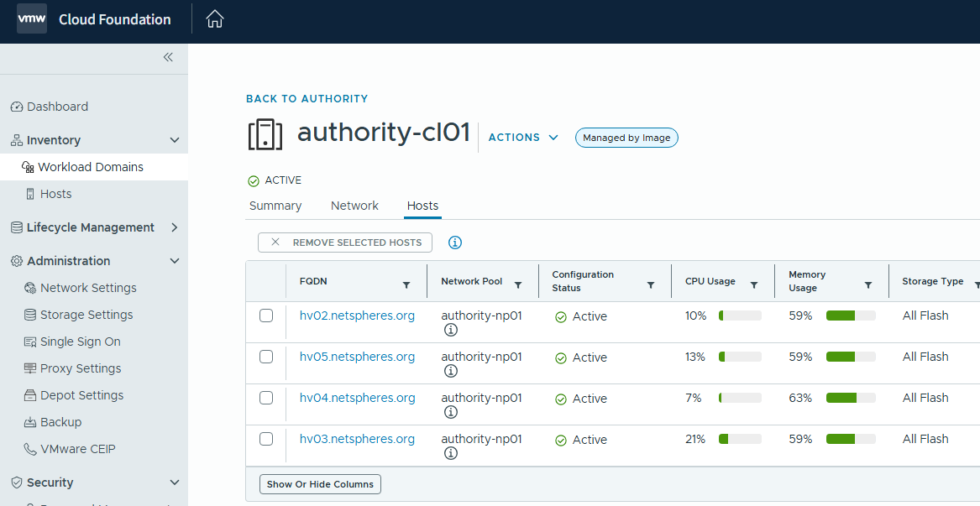Open the hv03.netspheres.org host link
Image resolution: width=980 pixels, height=506 pixels.
pos(357,439)
